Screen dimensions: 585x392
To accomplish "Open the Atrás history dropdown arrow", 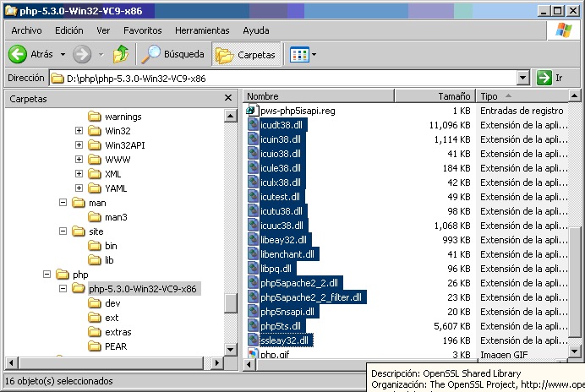I will pos(63,55).
